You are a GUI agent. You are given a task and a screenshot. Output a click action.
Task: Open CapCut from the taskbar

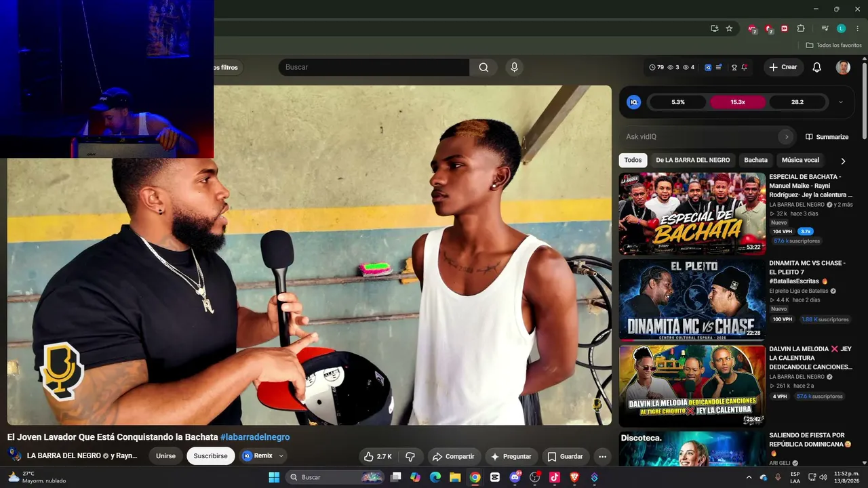click(495, 477)
